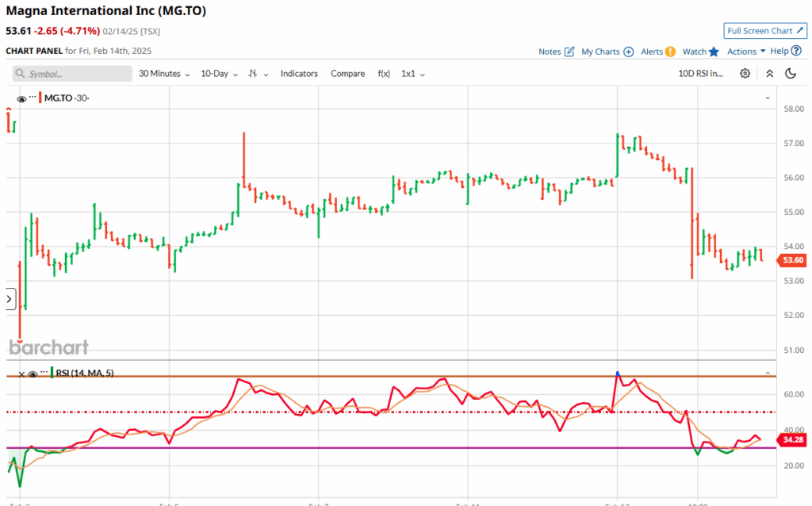Open the 1x1 grid layout dropdown
The image size is (812, 506).
[413, 74]
